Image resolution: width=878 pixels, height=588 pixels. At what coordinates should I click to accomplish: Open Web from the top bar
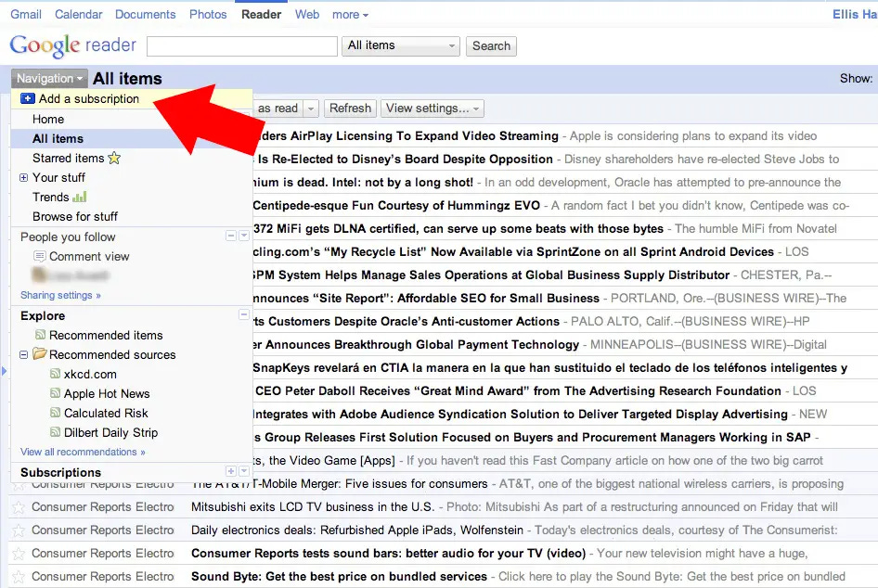point(307,15)
